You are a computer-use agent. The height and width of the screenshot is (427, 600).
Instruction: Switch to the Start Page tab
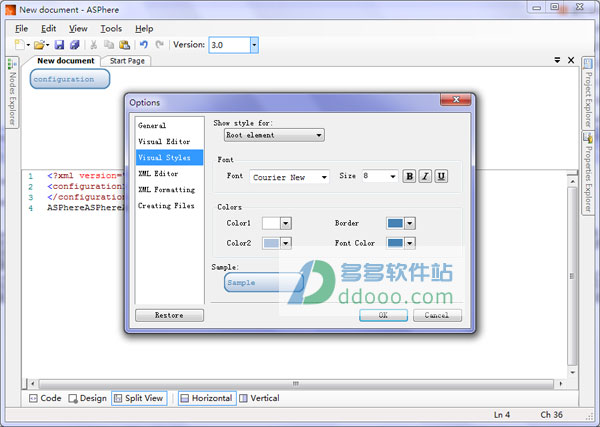click(x=127, y=61)
